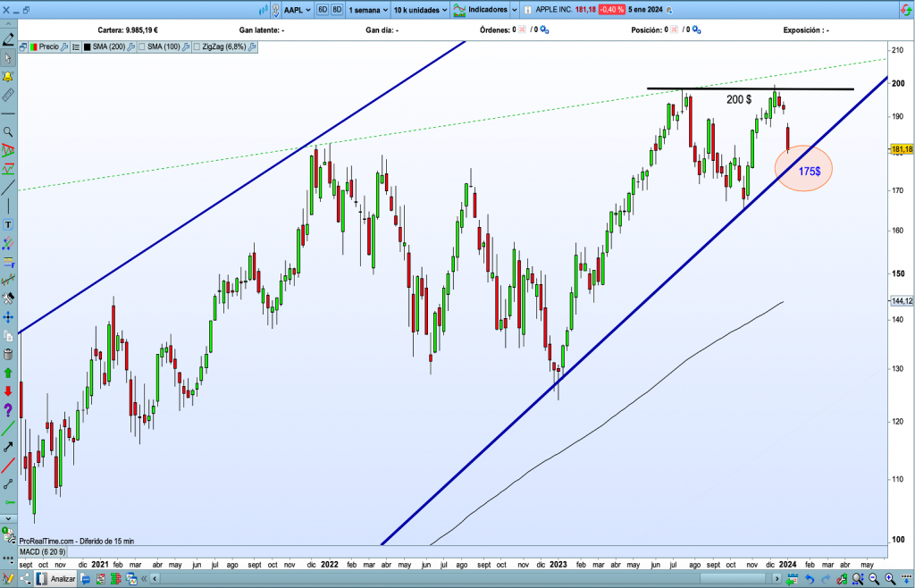Image resolution: width=915 pixels, height=588 pixels.
Task: Activate the magnifying glass zoom tool
Action: [8, 131]
